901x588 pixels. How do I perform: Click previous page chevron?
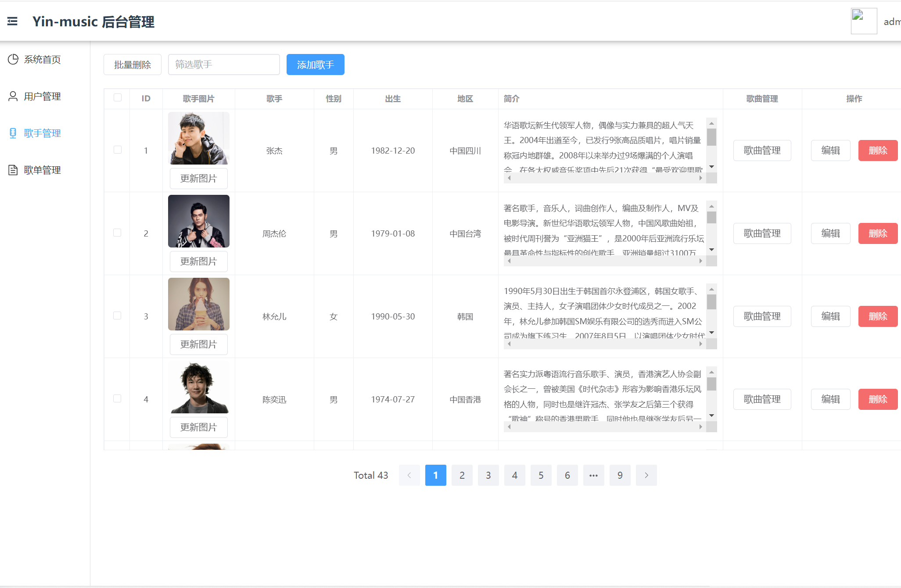[409, 475]
